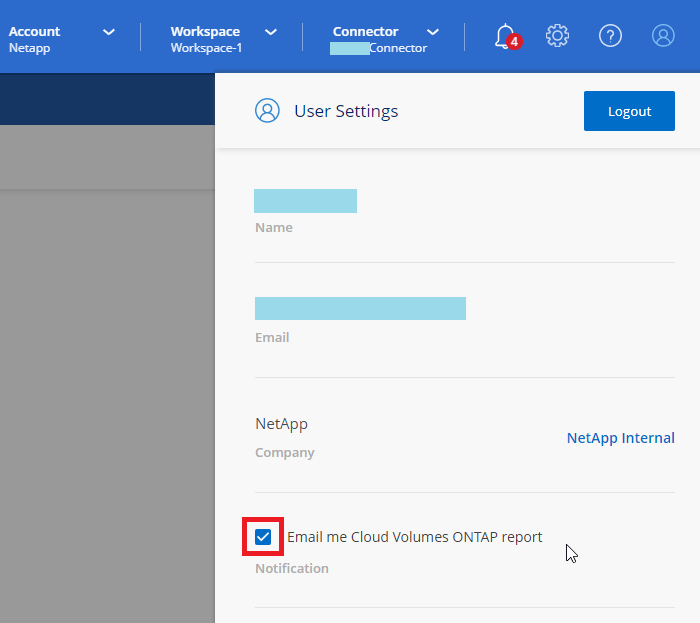Click the redacted Name field value
Viewport: 700px width, 623px height.
click(x=305, y=201)
